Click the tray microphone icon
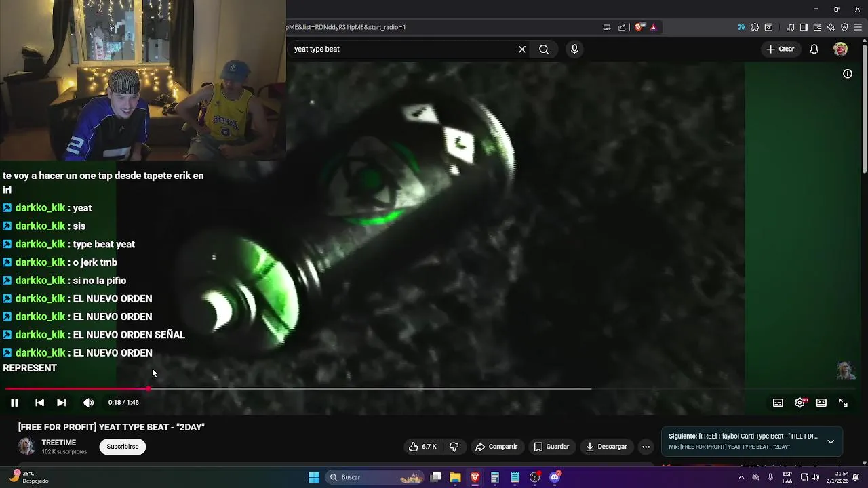The width and height of the screenshot is (868, 488). point(770,477)
